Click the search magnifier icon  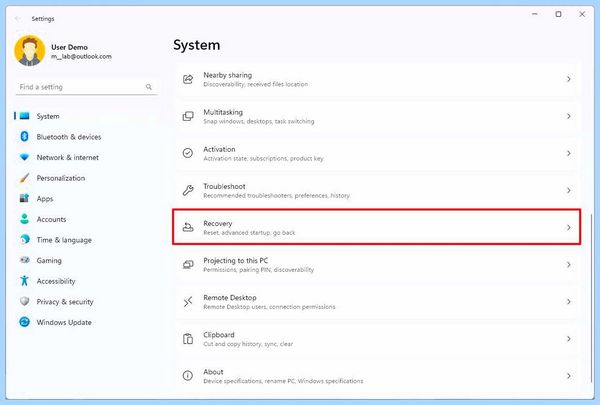[x=149, y=87]
